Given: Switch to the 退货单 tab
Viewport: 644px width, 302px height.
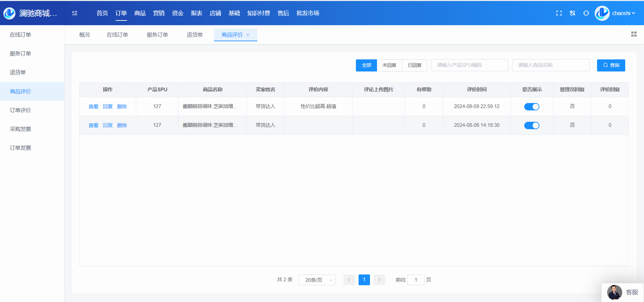Looking at the screenshot, I should 195,35.
